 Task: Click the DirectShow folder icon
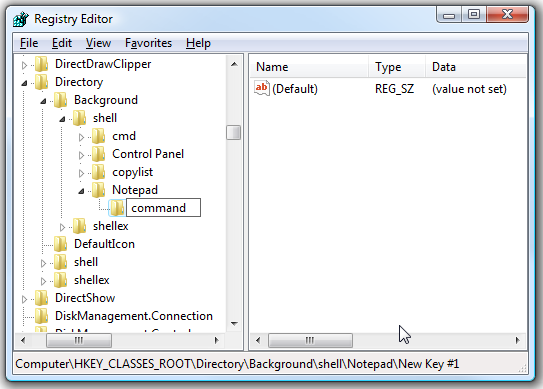tap(42, 298)
